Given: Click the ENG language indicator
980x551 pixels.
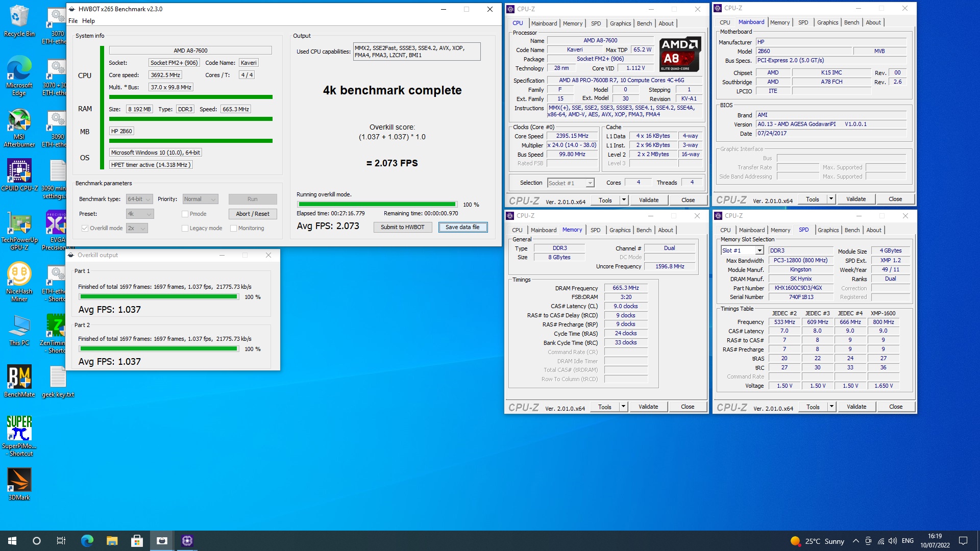Looking at the screenshot, I should [x=908, y=541].
